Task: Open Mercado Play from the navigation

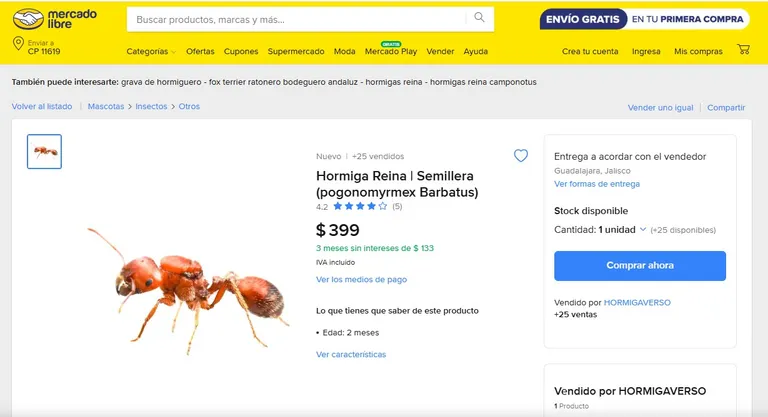Action: pyautogui.click(x=391, y=51)
